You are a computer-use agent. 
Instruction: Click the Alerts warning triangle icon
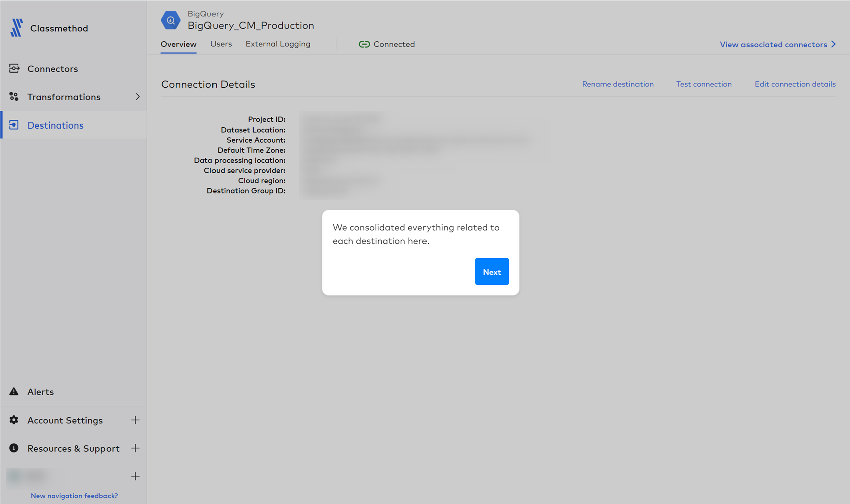click(14, 392)
